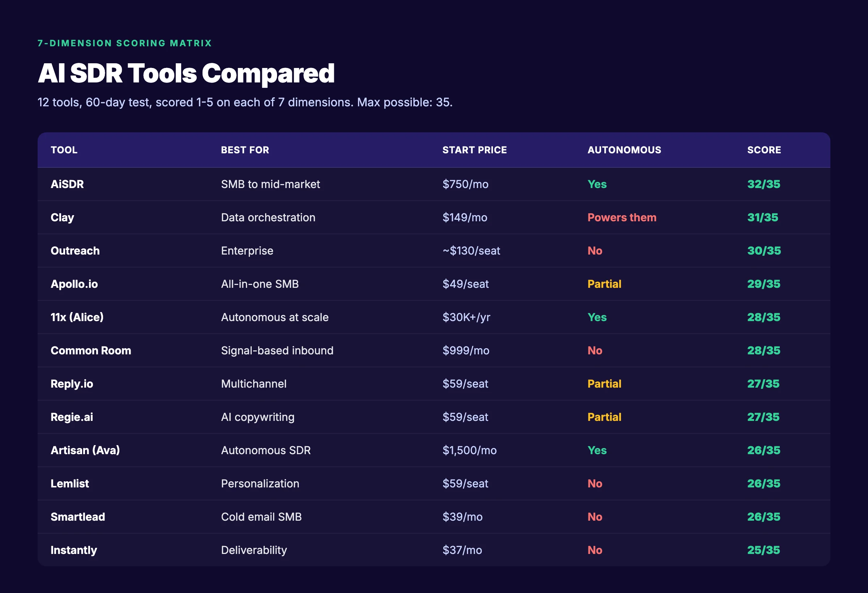Click the 29/35 score
The height and width of the screenshot is (593, 868).
(x=764, y=284)
